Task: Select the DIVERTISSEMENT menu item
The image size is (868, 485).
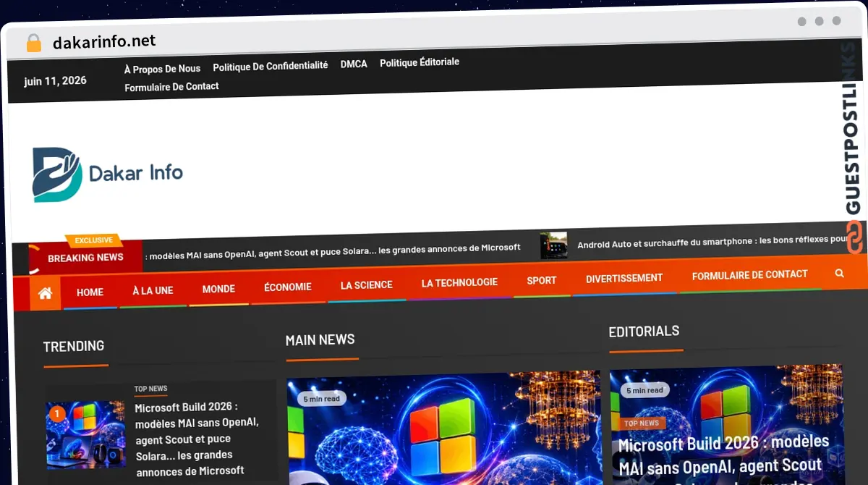Action: click(x=624, y=278)
